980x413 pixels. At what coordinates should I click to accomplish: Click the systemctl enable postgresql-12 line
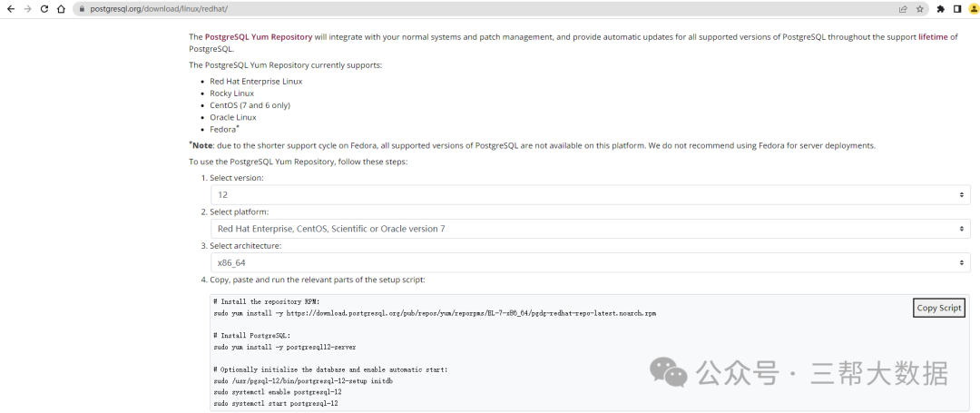(x=278, y=392)
